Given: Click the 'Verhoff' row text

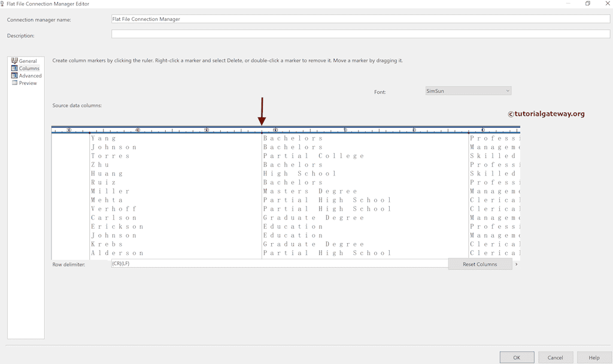Looking at the screenshot, I should [114, 209].
